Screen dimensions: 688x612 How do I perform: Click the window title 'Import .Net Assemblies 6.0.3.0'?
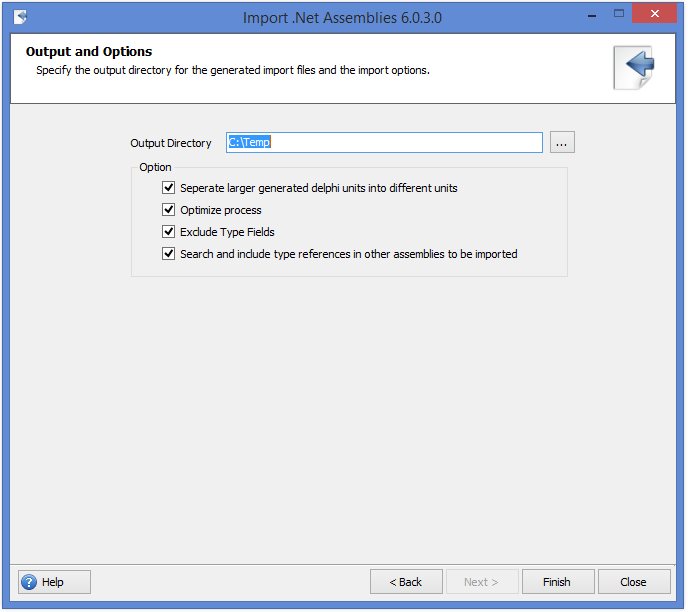[x=342, y=18]
